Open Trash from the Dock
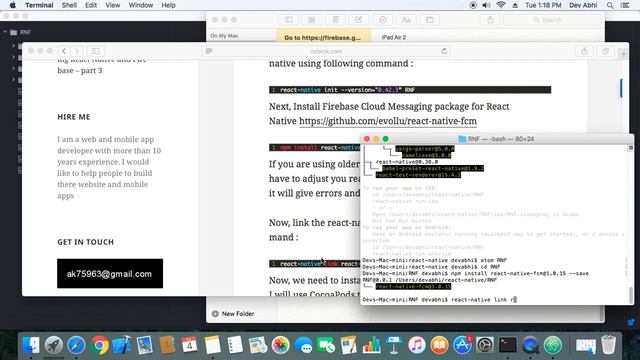 [608, 345]
